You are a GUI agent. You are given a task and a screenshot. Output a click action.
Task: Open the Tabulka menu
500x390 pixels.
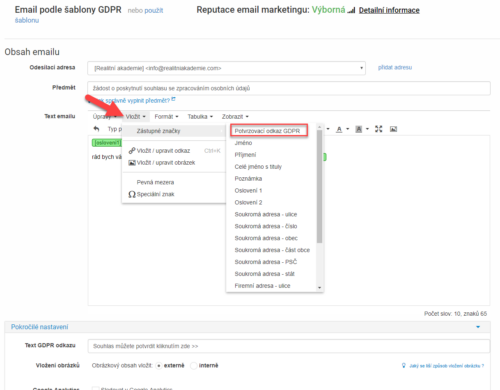tap(200, 117)
